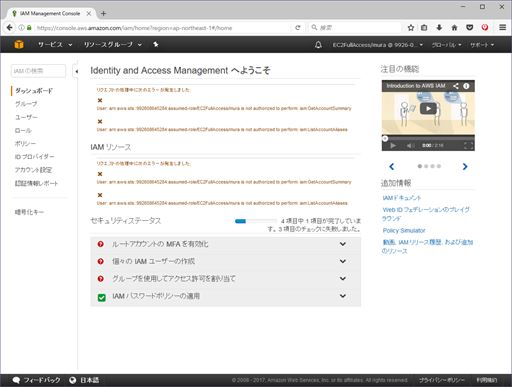Collapse the IAM sidebar with arrow
This screenshot has width=512, height=387.
77,71
